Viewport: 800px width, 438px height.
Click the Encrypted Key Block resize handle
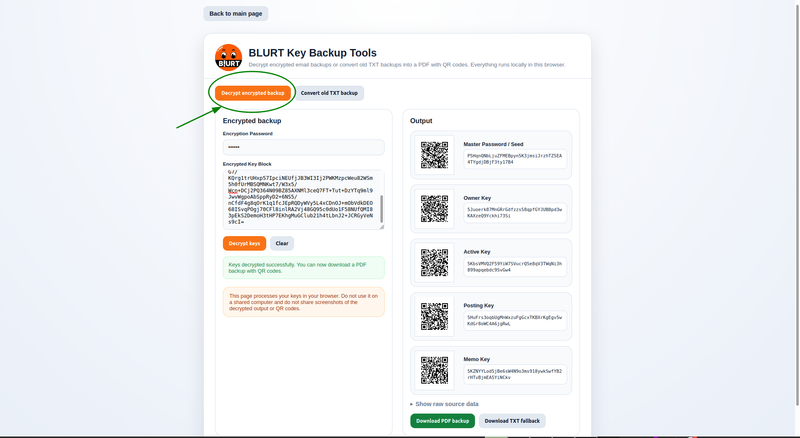(x=382, y=227)
